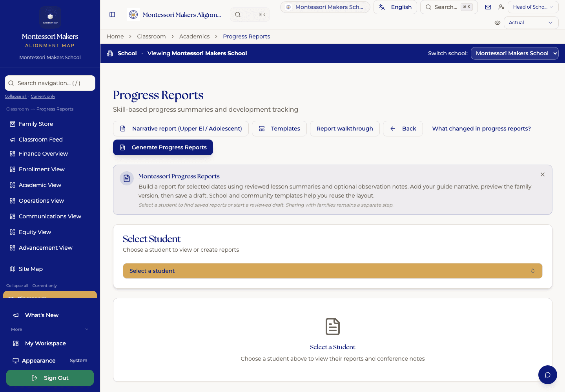Viewport: 565px width, 392px height.
Task: Open the search icon with ⌘K shortcut
Action: click(250, 15)
